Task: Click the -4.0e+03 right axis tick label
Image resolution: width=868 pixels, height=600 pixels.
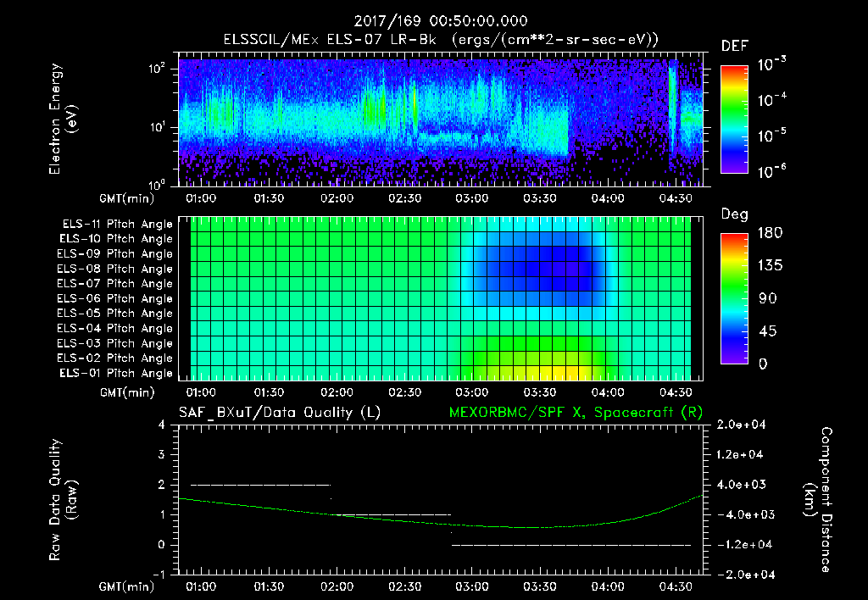Action: click(x=744, y=514)
